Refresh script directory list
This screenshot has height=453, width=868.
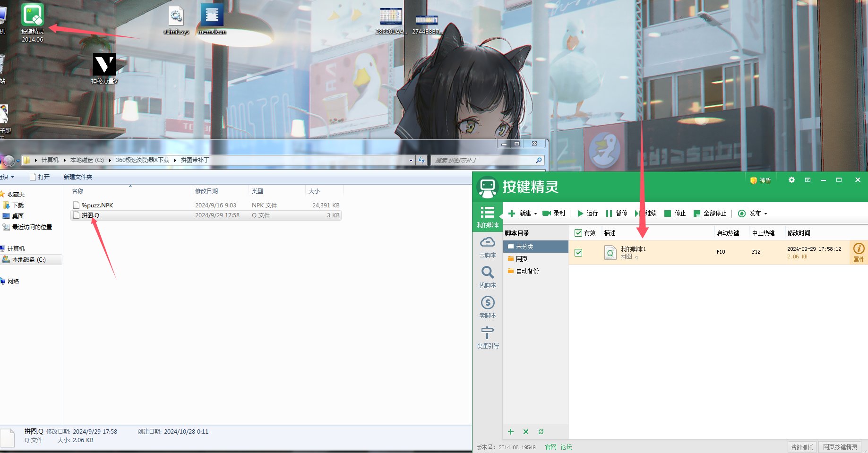point(541,432)
